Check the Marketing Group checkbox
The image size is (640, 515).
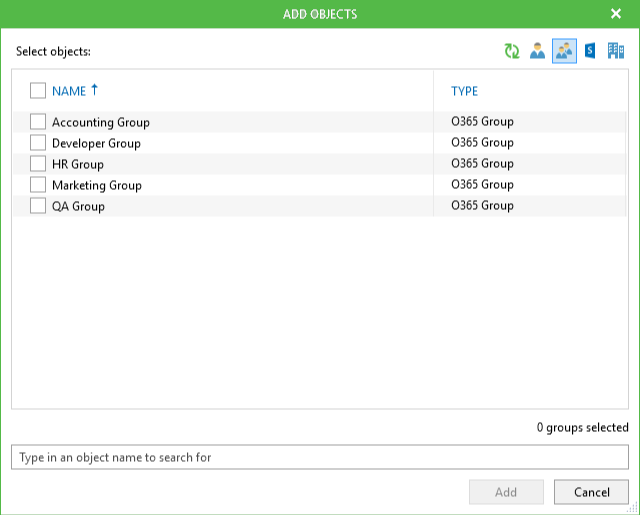[x=38, y=185]
